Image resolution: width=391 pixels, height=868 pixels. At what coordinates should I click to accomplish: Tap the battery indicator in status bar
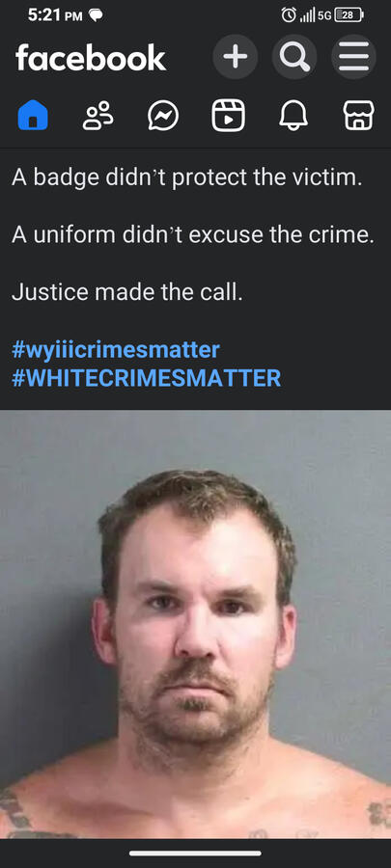click(x=349, y=15)
